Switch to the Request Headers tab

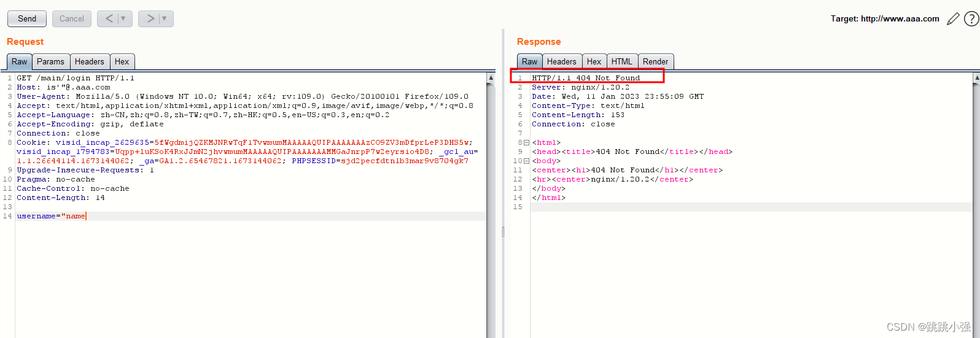[90, 61]
